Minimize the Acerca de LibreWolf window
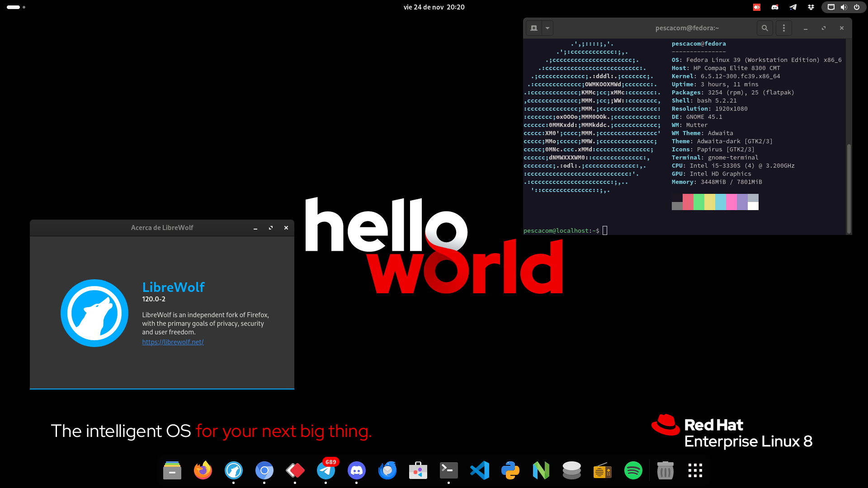The image size is (868, 488). (x=255, y=228)
